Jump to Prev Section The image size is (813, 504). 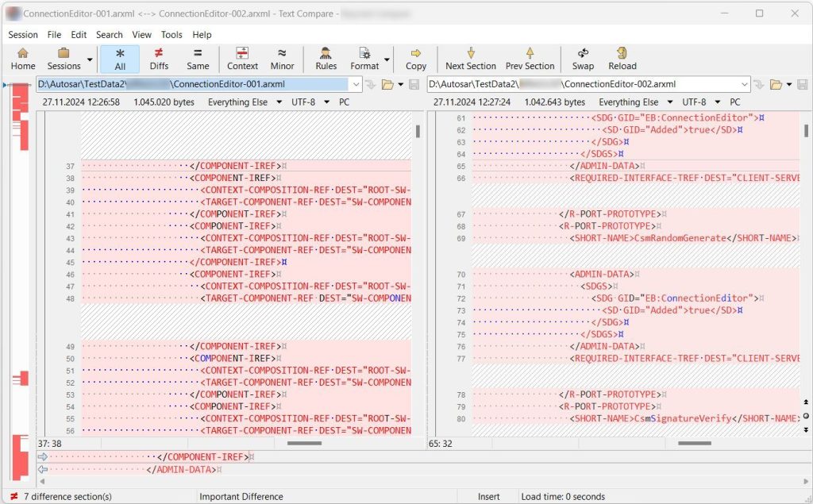pos(530,59)
